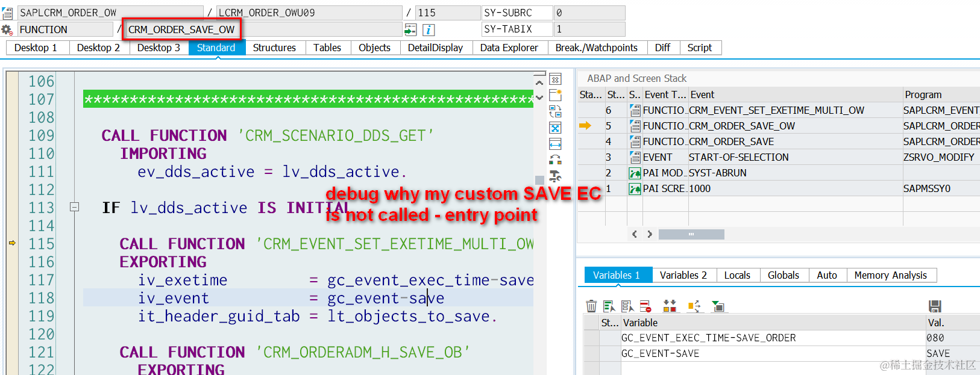
Task: Click the orange square branching arrows icon
Action: [694, 306]
